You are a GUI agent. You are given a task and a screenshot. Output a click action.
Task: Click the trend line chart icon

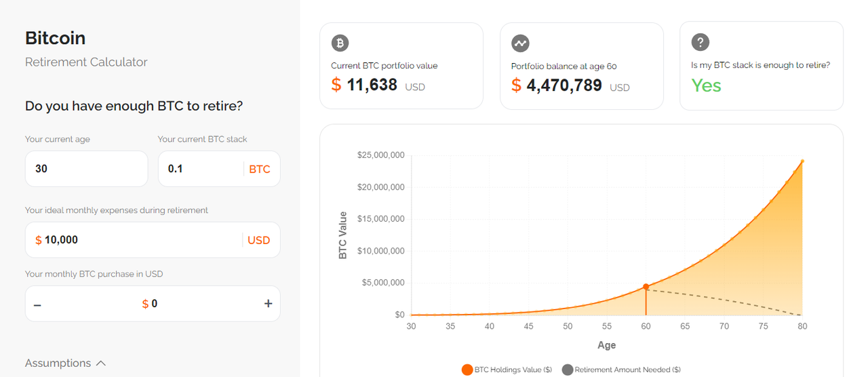pyautogui.click(x=520, y=43)
